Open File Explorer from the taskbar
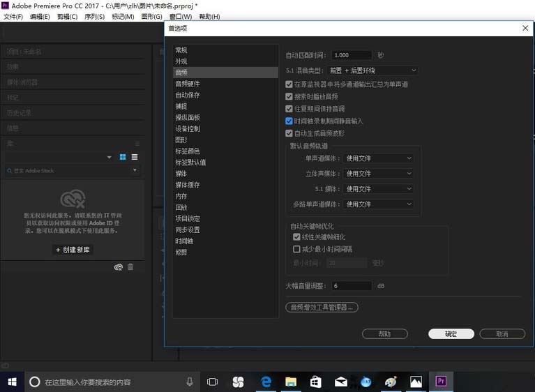 (x=291, y=382)
